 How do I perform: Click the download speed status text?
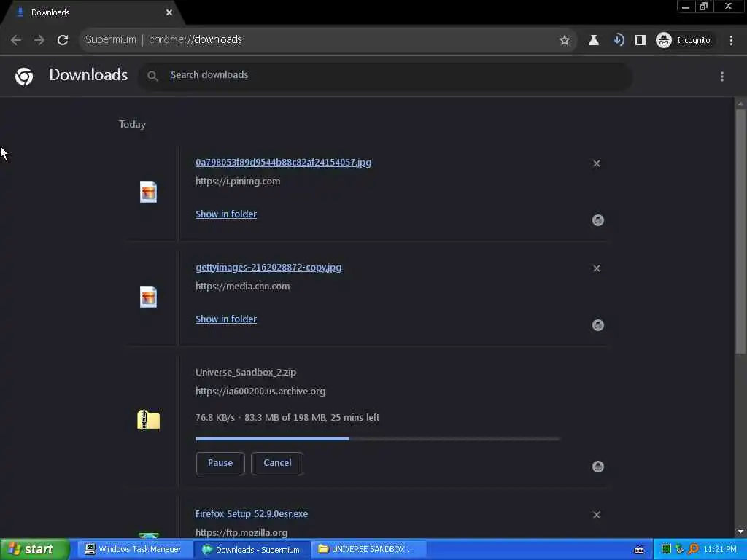coord(287,418)
